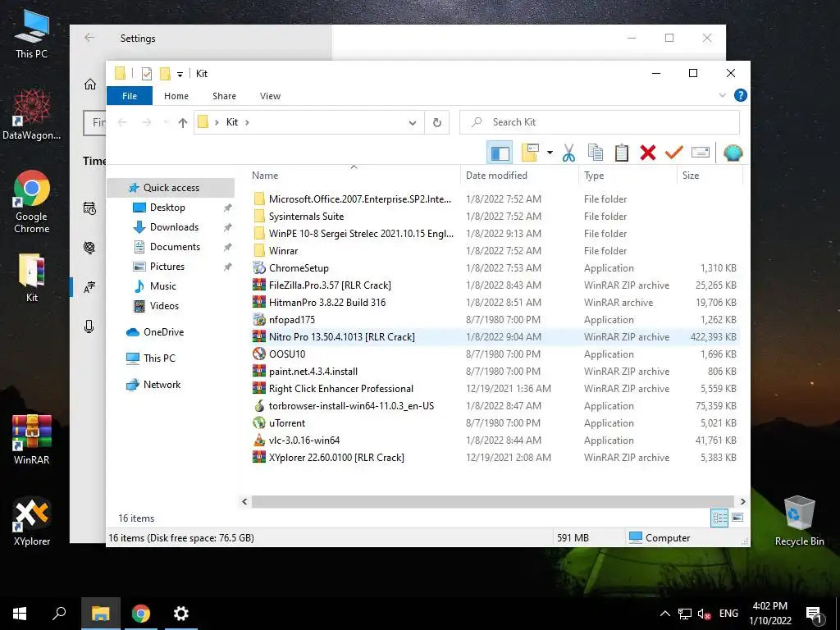Image resolution: width=840 pixels, height=630 pixels.
Task: Expand the recent locations dropdown arrow
Action: tap(166, 123)
